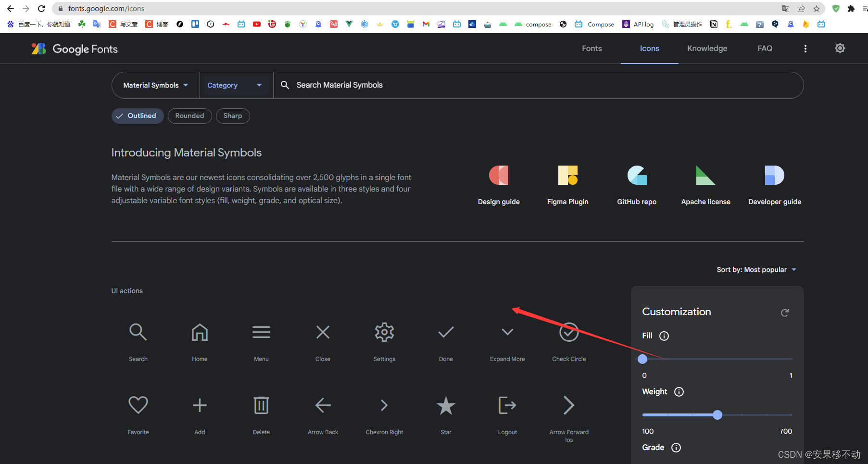Open the Apache license link

pyautogui.click(x=706, y=185)
